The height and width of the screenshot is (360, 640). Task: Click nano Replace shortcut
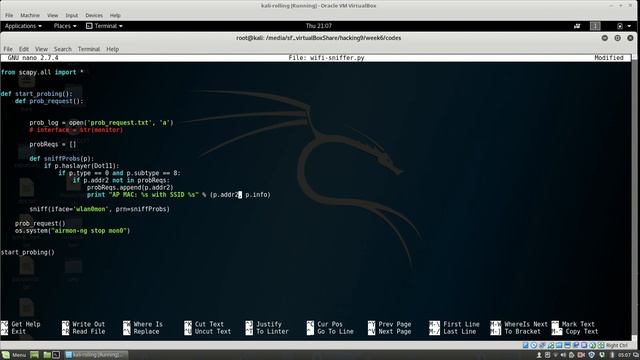point(141,331)
